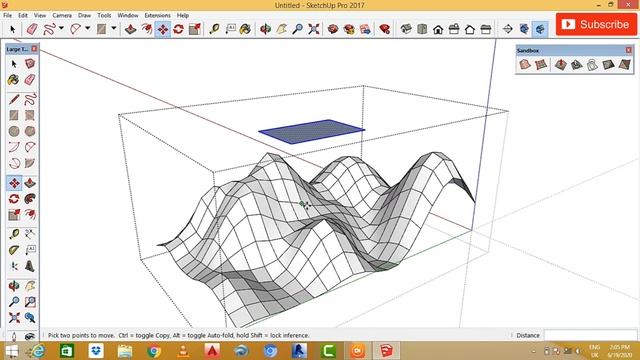Select 3D Text tool in Large Tool Set
Image resolution: width=640 pixels, height=360 pixels.
[x=30, y=266]
